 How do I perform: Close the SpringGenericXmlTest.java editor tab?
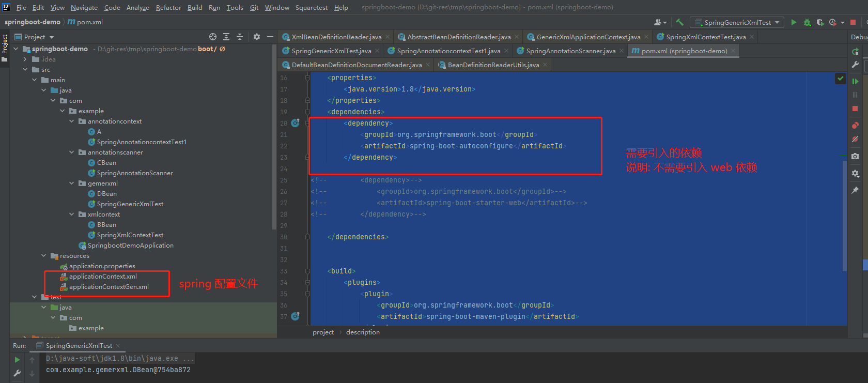click(x=377, y=51)
